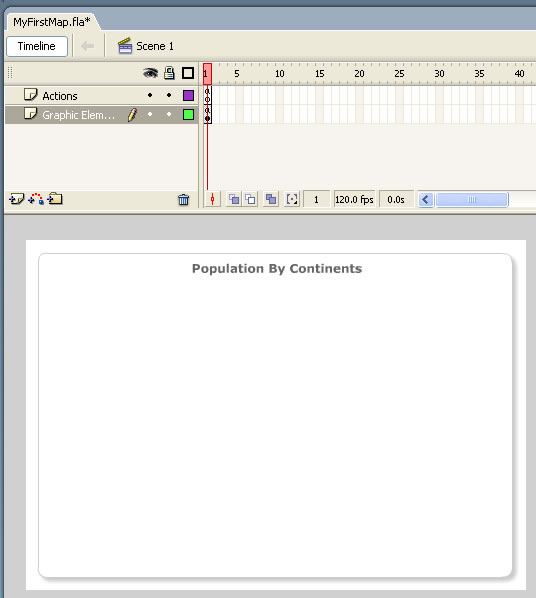The height and width of the screenshot is (598, 536).
Task: Click the purple outline swatch of Actions
Action: coord(188,95)
